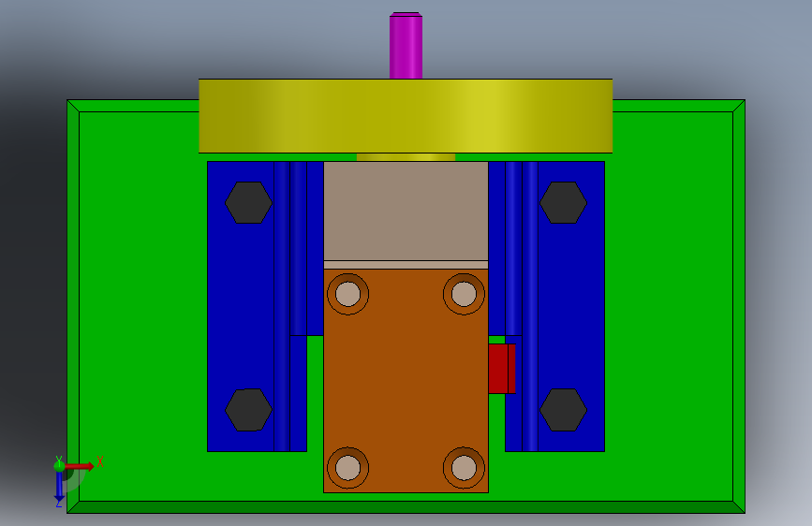The width and height of the screenshot is (812, 526).
Task: Pick lower-left hole in orange plate
Action: tap(348, 468)
